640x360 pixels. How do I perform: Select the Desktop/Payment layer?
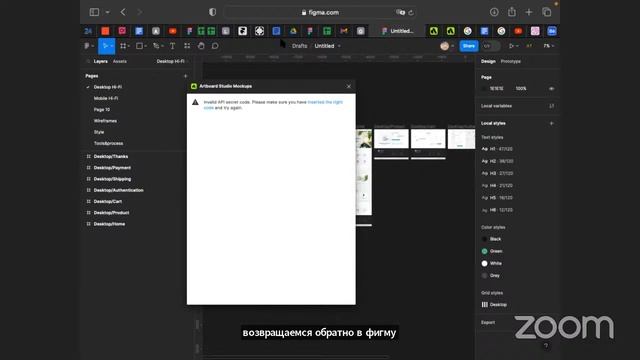pyautogui.click(x=112, y=168)
